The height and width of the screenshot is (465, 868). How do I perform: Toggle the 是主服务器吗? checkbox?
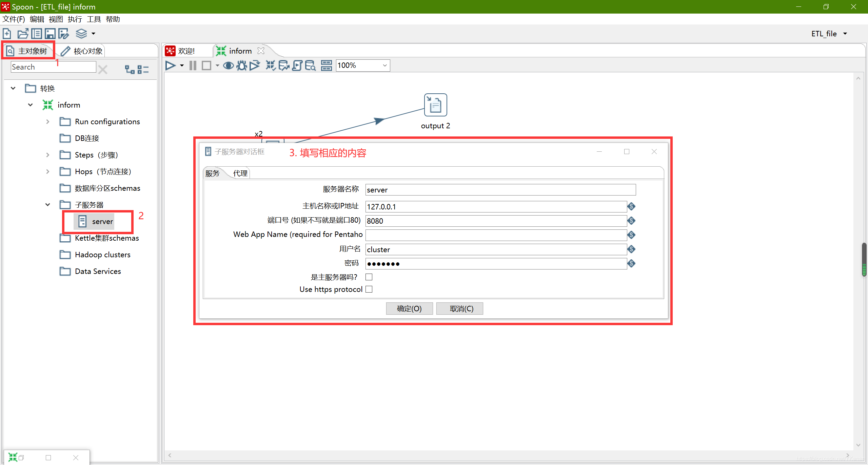[369, 277]
